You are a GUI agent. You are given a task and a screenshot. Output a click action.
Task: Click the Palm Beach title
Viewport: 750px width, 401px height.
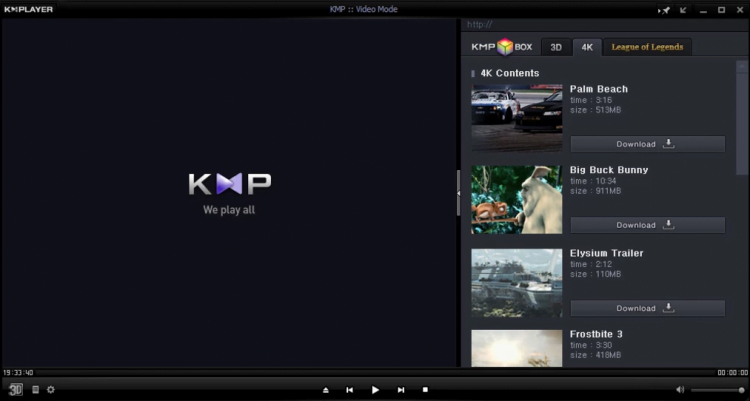599,89
